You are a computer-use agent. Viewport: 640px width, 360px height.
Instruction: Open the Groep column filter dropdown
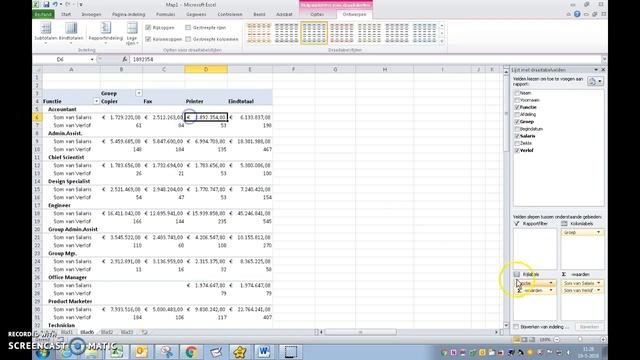139,93
